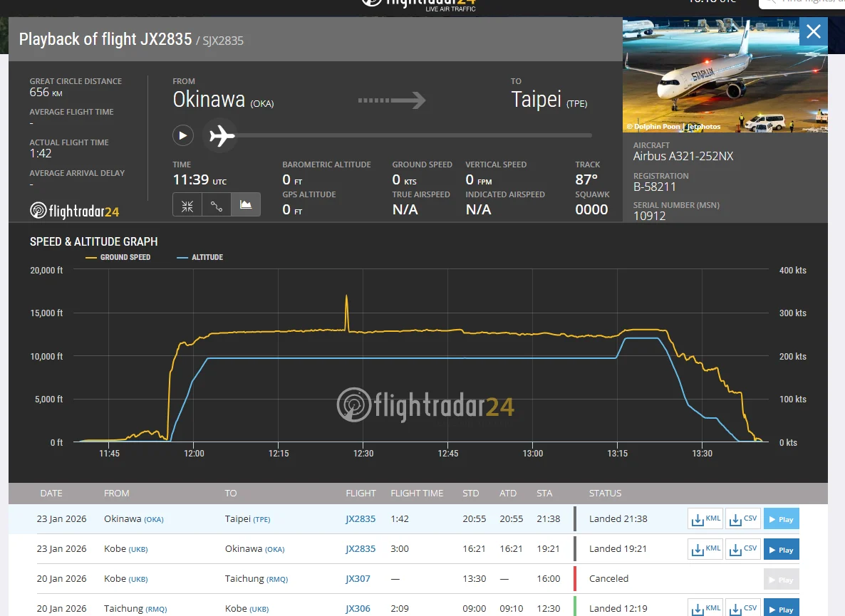Download KML for Taichung to Kobe JX306
This screenshot has width=845, height=616.
[705, 608]
